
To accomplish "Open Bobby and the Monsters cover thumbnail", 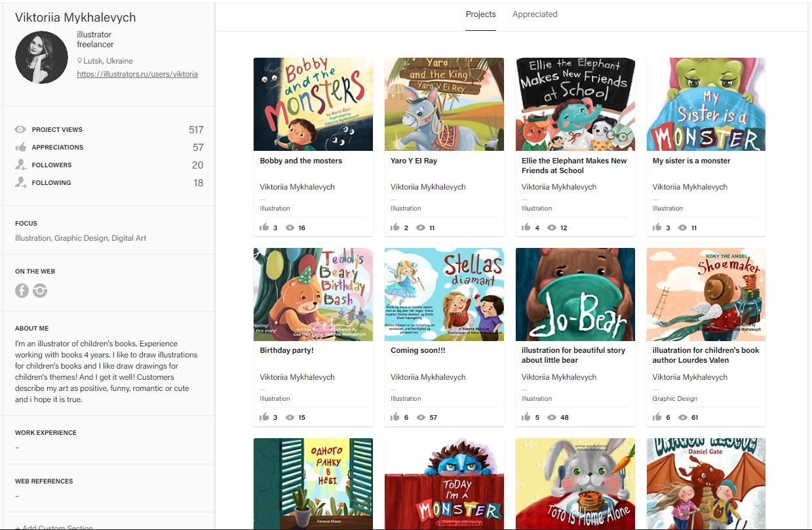I will tap(313, 104).
